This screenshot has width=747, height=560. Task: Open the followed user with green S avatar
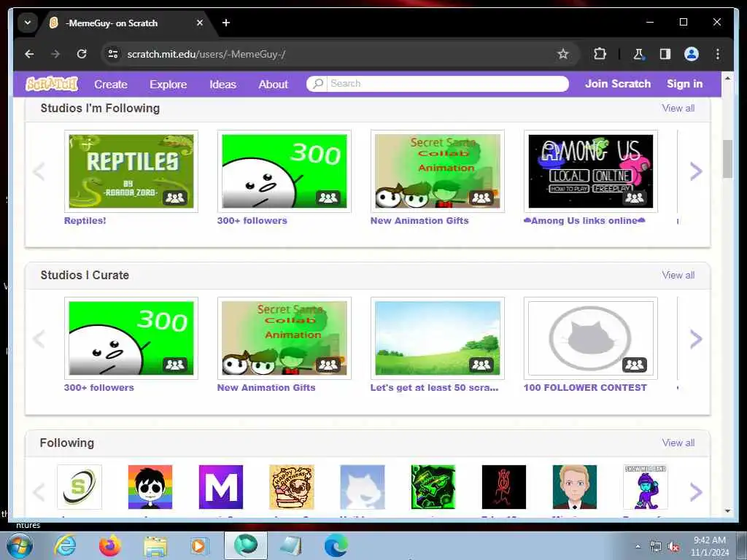(x=80, y=487)
